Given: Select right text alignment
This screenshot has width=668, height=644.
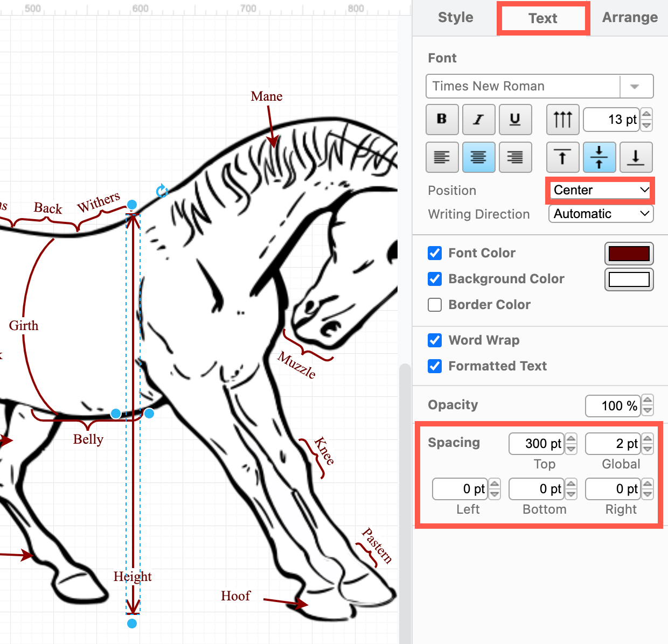Looking at the screenshot, I should 515,157.
